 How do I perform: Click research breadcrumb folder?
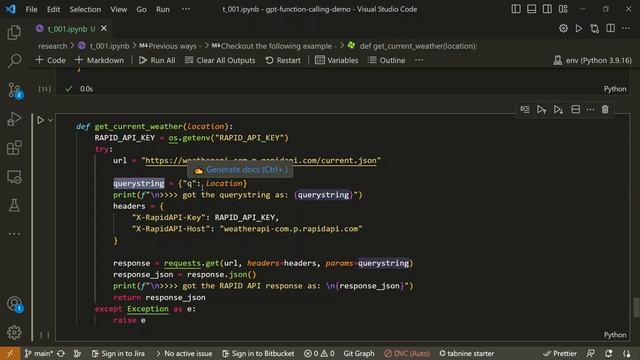click(x=52, y=46)
